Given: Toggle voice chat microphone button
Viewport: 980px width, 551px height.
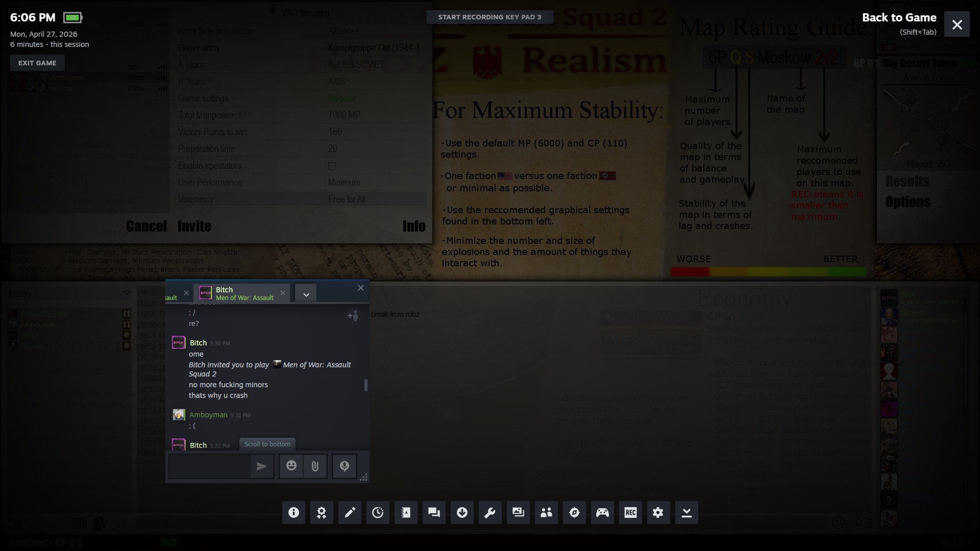Looking at the screenshot, I should pyautogui.click(x=345, y=466).
